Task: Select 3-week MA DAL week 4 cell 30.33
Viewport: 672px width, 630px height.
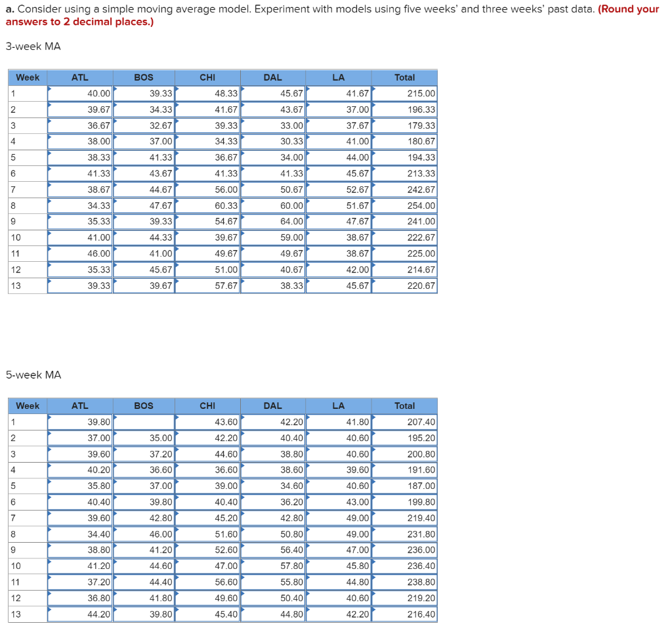Action: (x=274, y=142)
